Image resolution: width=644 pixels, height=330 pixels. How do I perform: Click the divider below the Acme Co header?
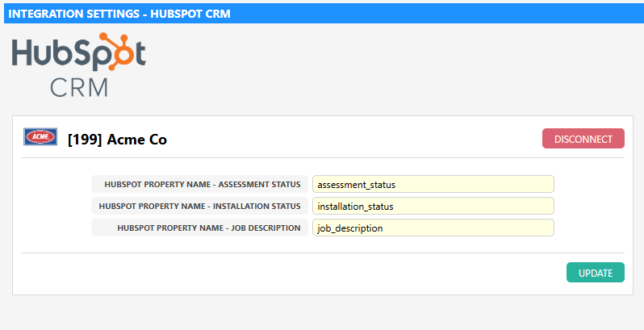tap(323, 157)
